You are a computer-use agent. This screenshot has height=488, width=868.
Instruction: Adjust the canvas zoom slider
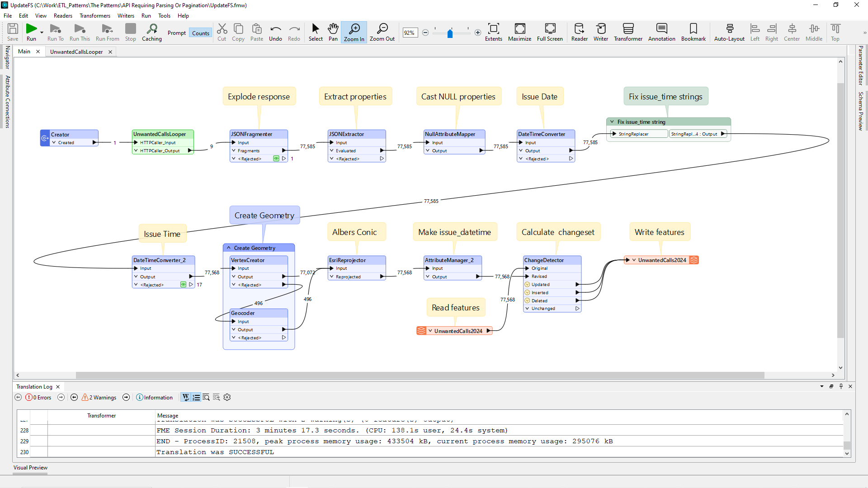tap(451, 33)
